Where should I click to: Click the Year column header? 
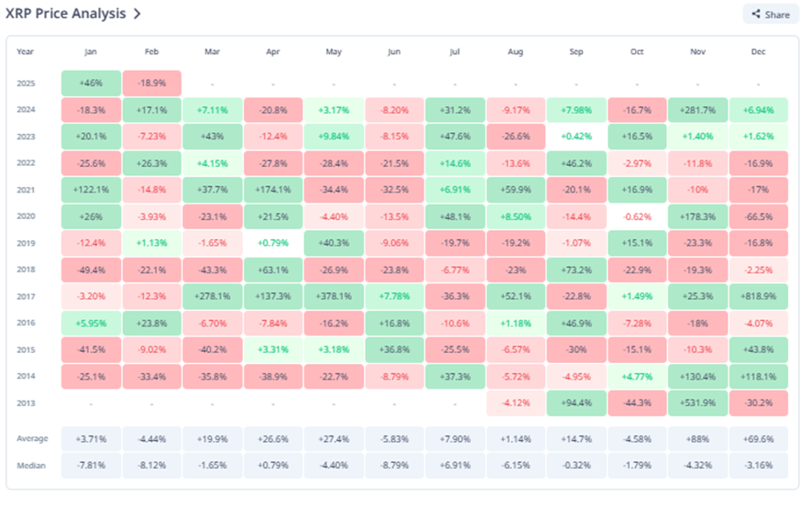pyautogui.click(x=25, y=52)
